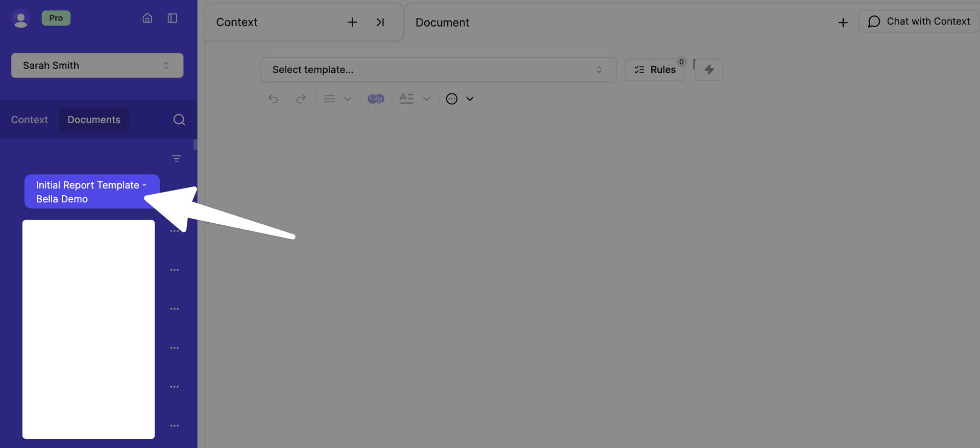The width and height of the screenshot is (980, 448).
Task: Switch to the Documents sidebar tab
Action: tap(94, 120)
